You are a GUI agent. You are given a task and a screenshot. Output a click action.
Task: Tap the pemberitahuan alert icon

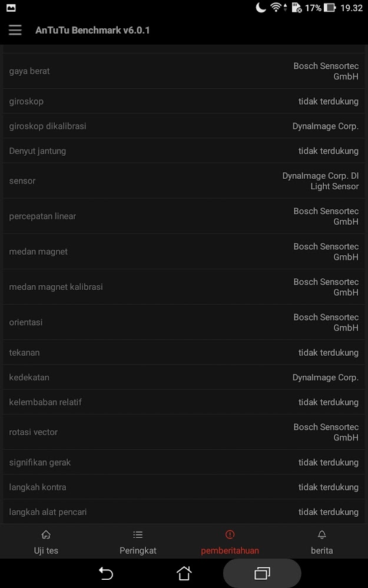point(230,534)
